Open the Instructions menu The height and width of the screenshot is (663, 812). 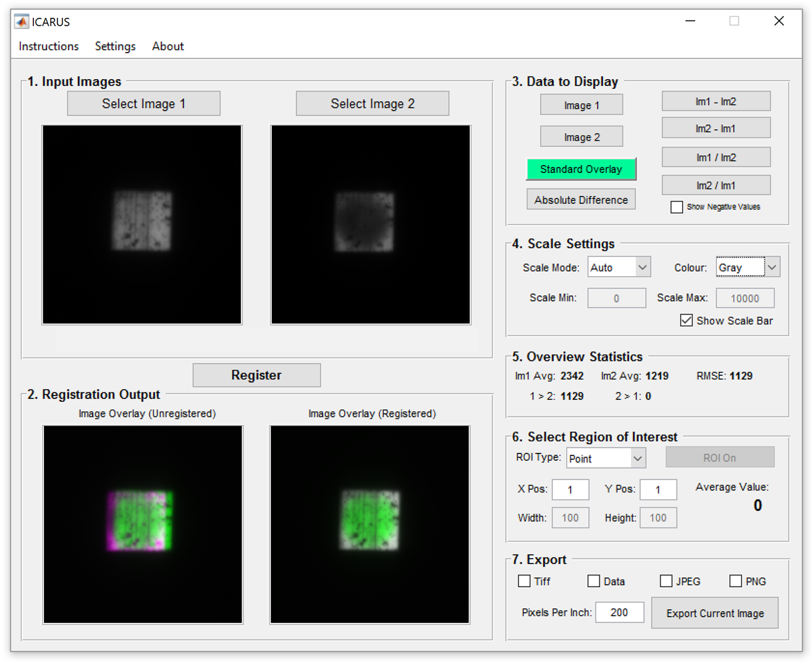(x=49, y=46)
